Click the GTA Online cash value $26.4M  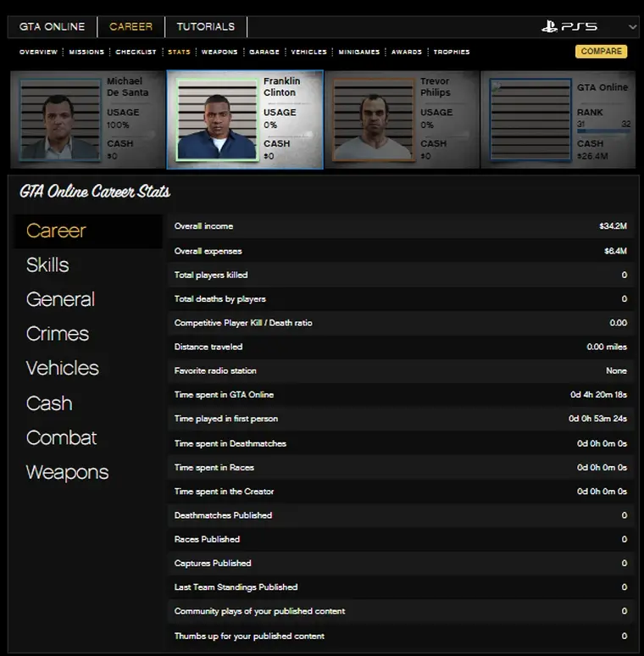[592, 156]
